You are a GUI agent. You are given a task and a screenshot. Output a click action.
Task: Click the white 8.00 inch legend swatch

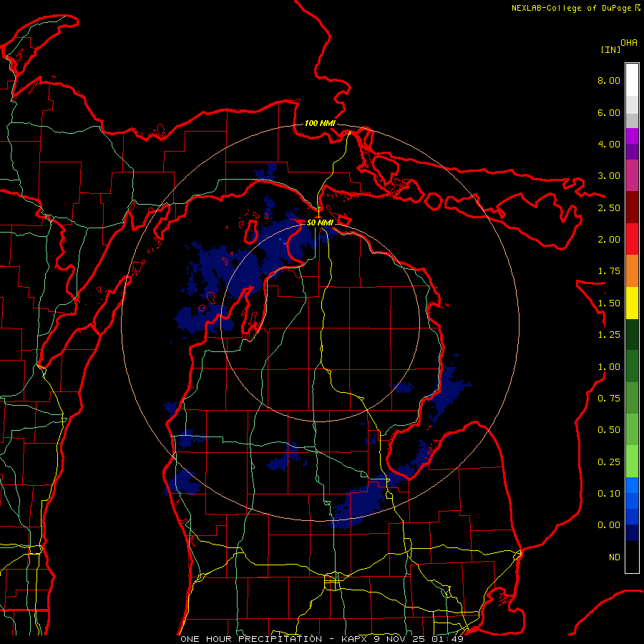632,80
